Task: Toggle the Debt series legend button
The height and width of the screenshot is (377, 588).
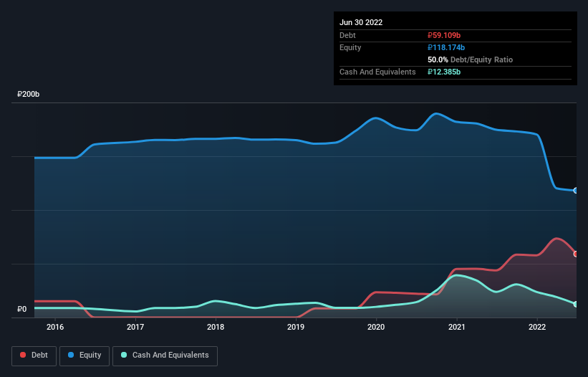Action: tap(34, 355)
